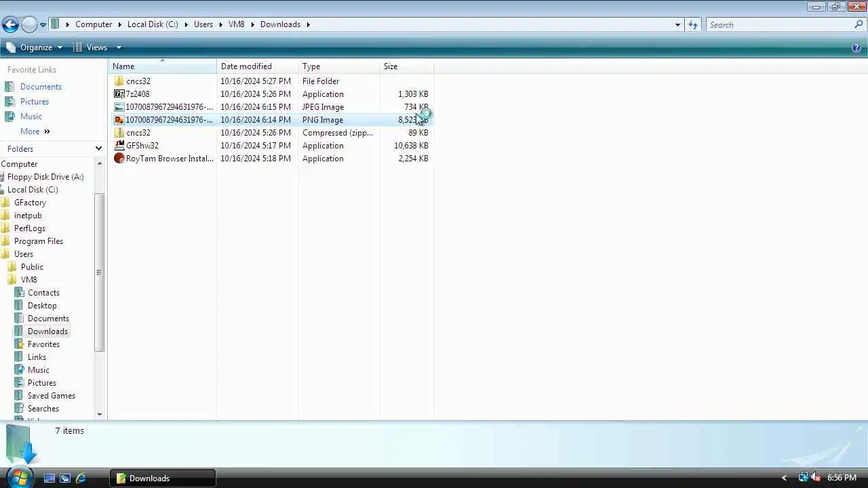Screen dimensions: 868x488
Task: Open the Windows Start orb
Action: pos(18,478)
